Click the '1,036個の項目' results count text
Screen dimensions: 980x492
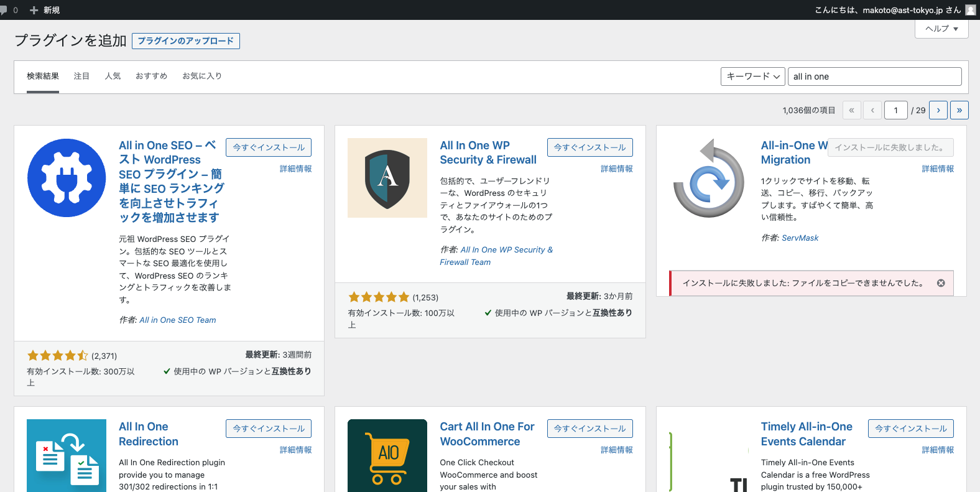click(809, 110)
